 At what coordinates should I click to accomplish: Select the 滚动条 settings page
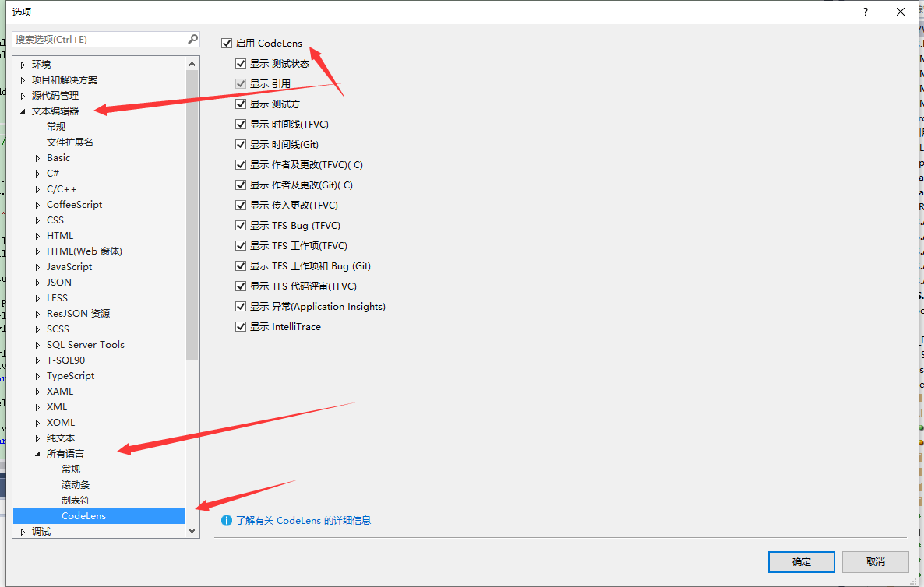click(76, 484)
